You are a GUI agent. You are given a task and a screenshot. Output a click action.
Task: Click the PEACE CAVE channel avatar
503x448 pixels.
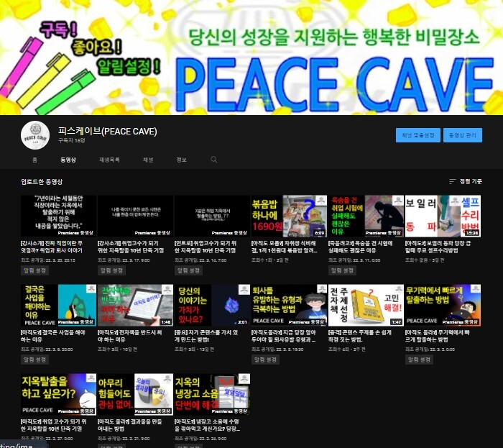[35, 135]
